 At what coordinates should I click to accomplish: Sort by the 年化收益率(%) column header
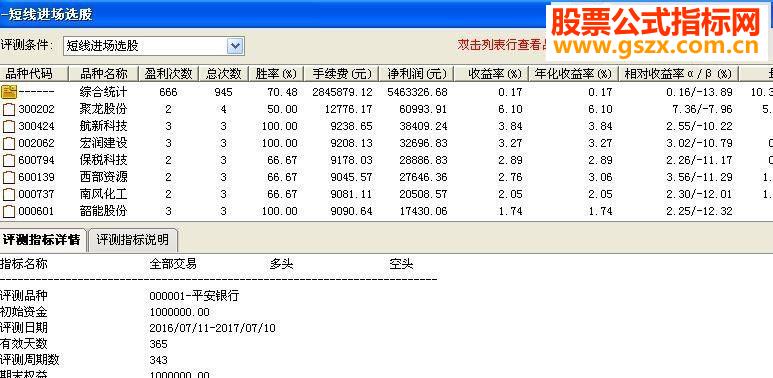click(x=574, y=74)
